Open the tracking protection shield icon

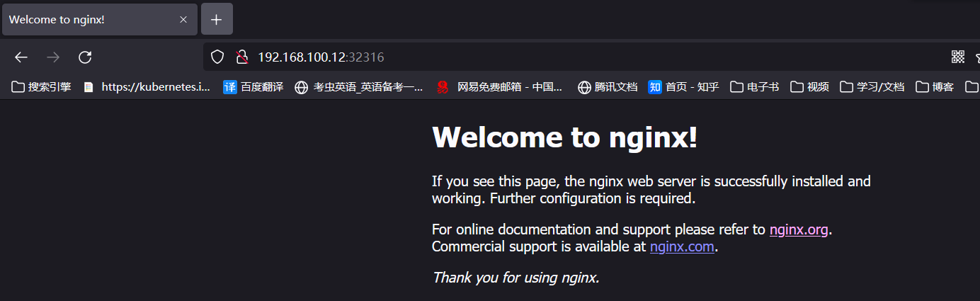click(x=217, y=57)
